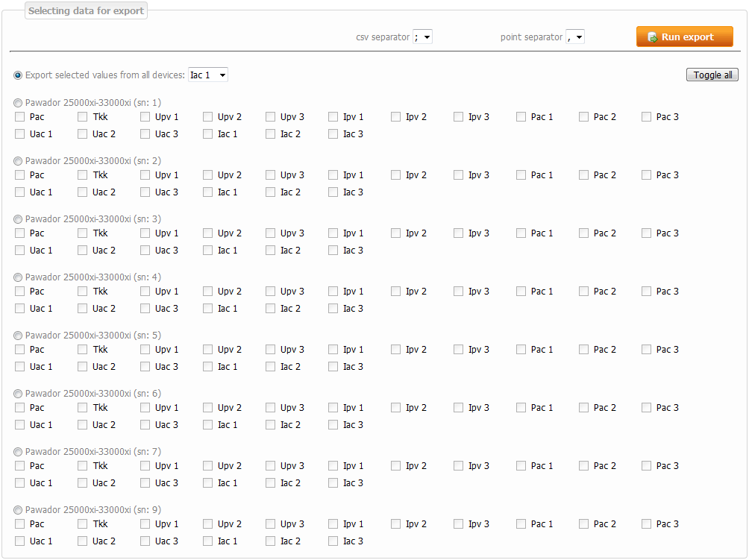
Task: Expand the Iac 1 value dropdown
Action: tap(208, 75)
